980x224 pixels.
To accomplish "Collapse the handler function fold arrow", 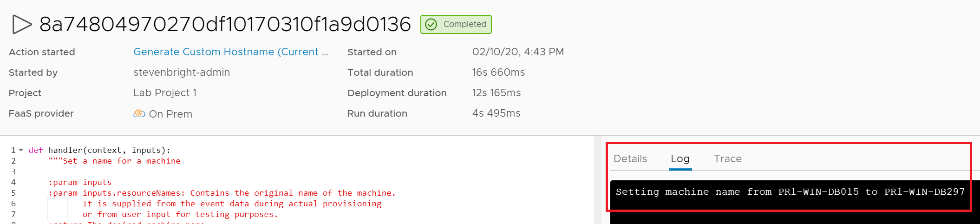I will 21,150.
